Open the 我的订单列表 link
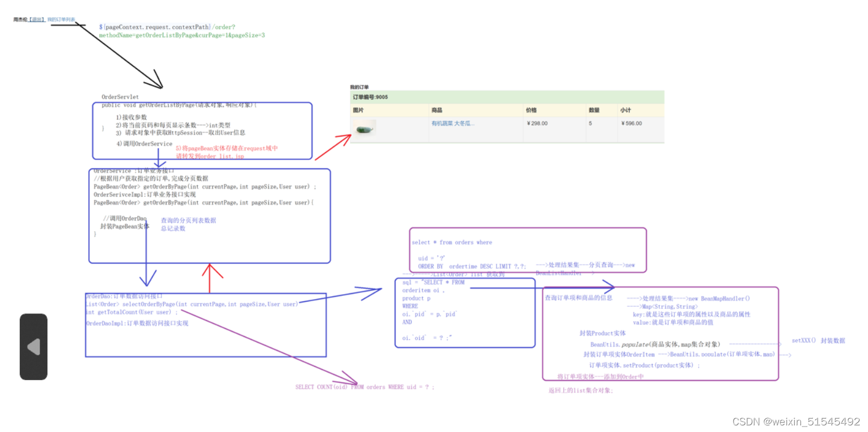The width and height of the screenshot is (868, 432). click(x=61, y=19)
